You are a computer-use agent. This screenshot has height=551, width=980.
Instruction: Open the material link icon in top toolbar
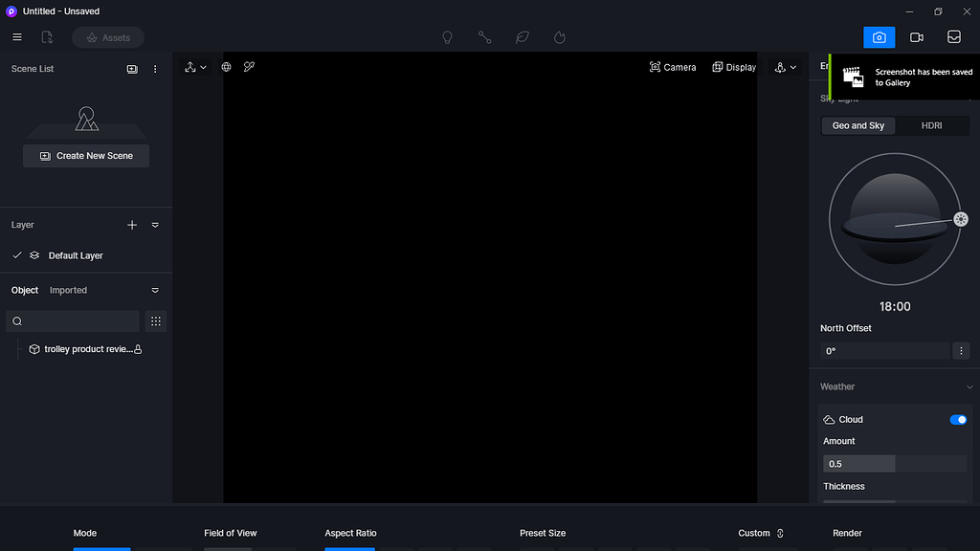click(x=484, y=36)
